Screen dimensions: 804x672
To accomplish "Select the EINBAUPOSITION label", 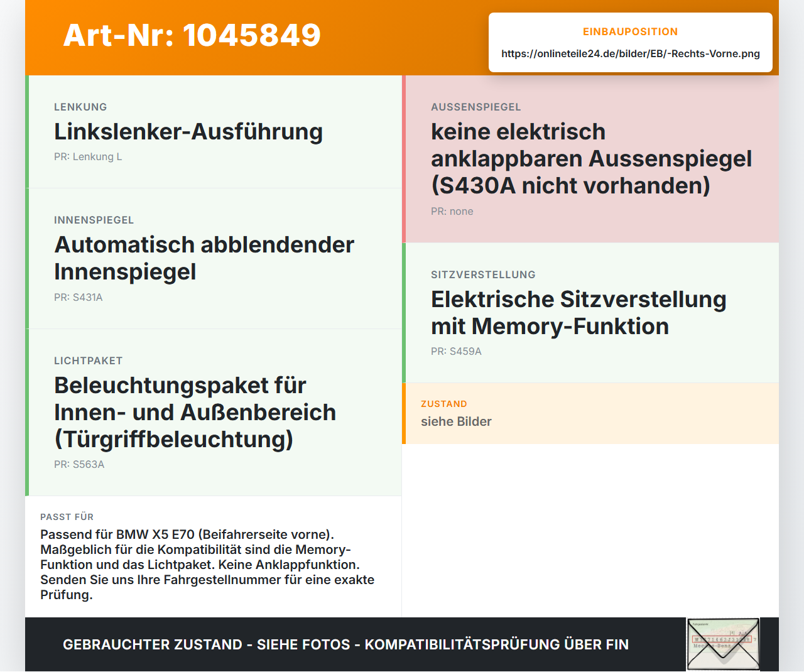I will point(631,31).
